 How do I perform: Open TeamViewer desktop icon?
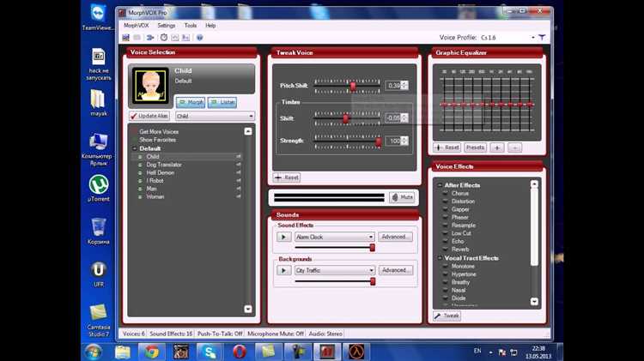98,16
